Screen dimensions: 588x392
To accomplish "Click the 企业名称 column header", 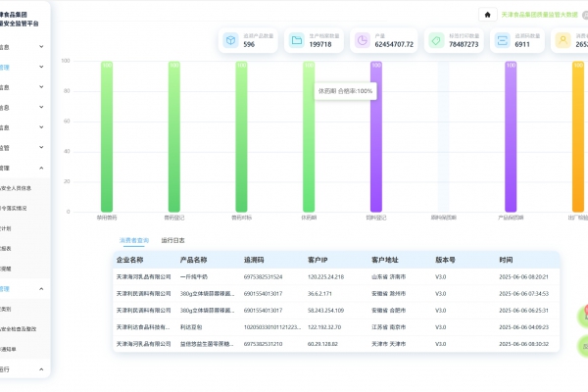I will click(x=129, y=260).
